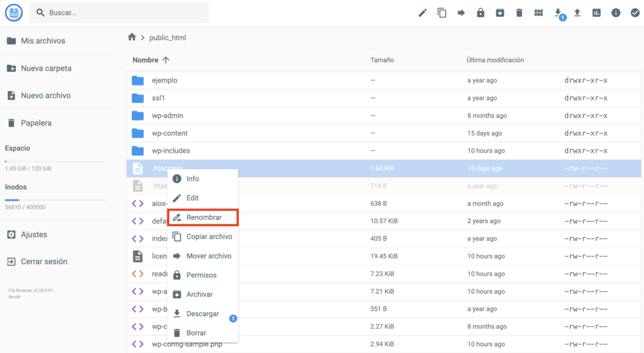Image resolution: width=644 pixels, height=353 pixels.
Task: Sort files by the Nombre column header
Action: click(145, 60)
